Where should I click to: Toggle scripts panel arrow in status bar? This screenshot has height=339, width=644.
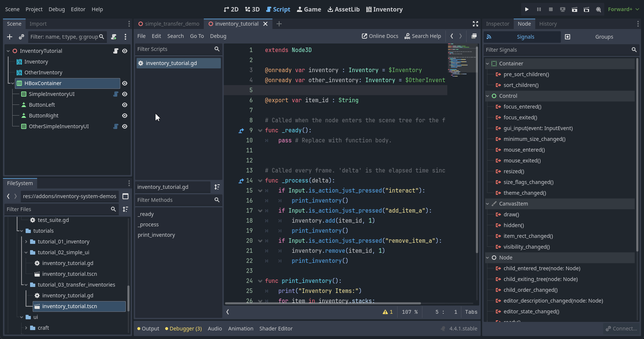228,312
